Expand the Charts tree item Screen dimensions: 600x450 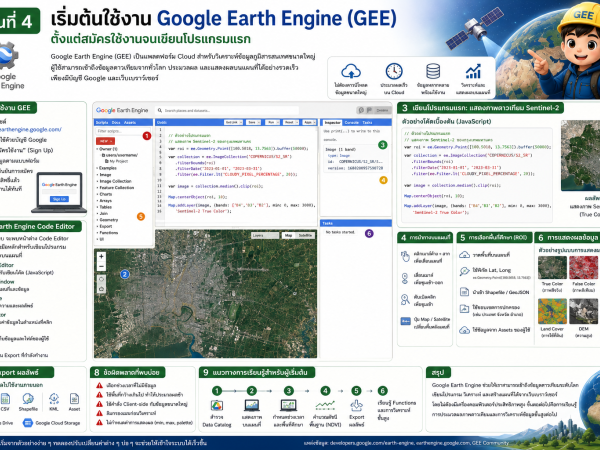coord(105,194)
